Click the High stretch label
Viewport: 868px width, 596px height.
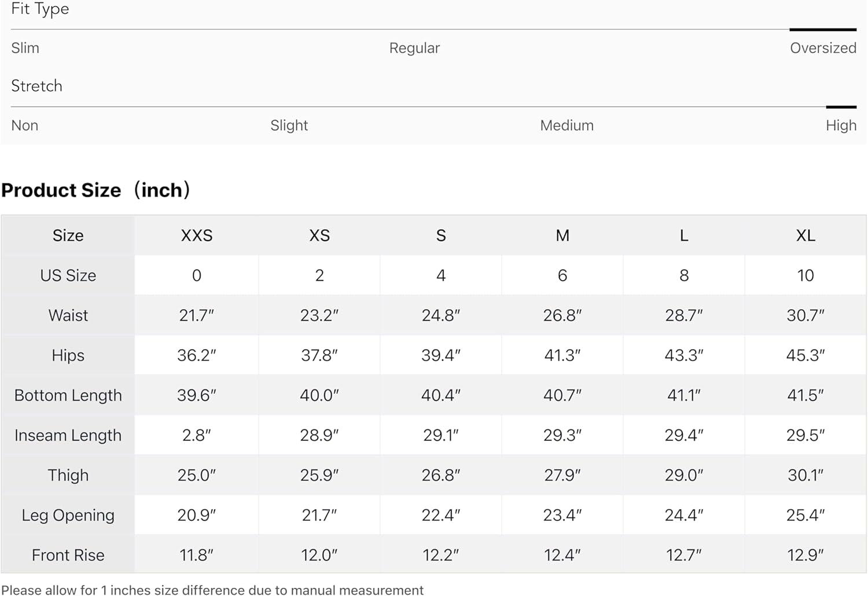click(x=841, y=126)
